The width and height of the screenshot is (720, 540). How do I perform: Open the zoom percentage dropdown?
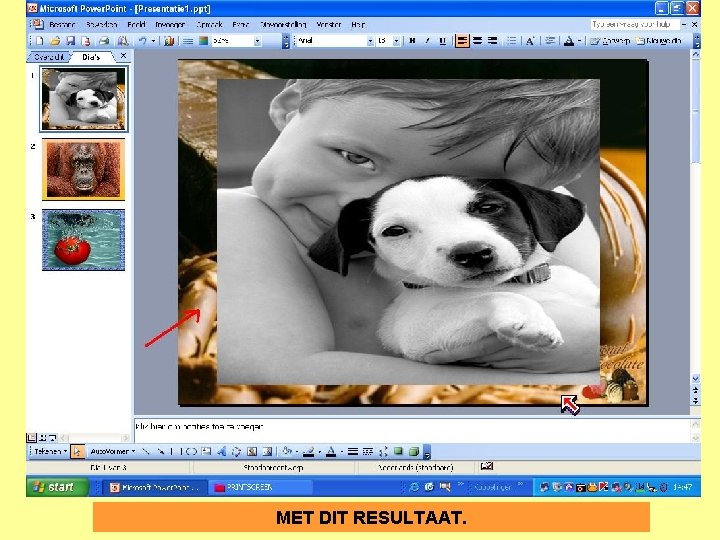pyautogui.click(x=258, y=41)
